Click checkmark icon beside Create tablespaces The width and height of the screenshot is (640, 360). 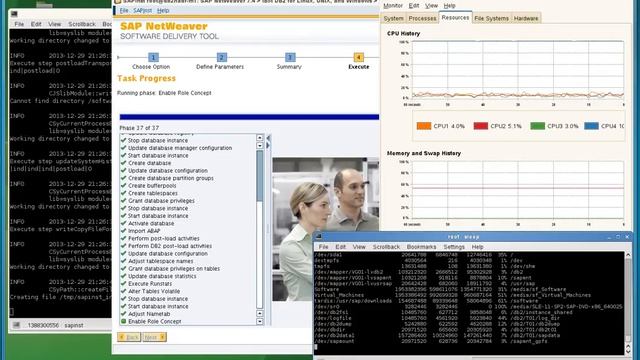124,193
